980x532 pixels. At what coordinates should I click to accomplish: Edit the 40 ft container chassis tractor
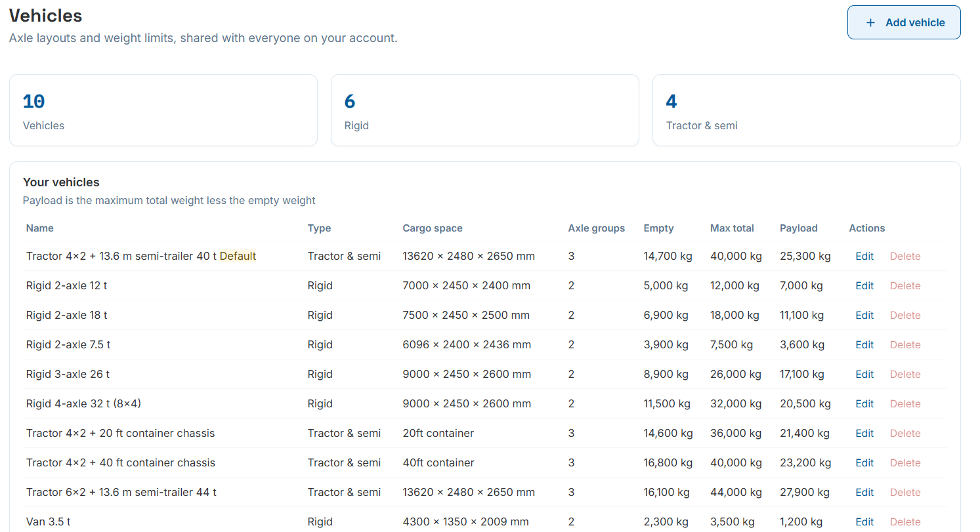(864, 463)
